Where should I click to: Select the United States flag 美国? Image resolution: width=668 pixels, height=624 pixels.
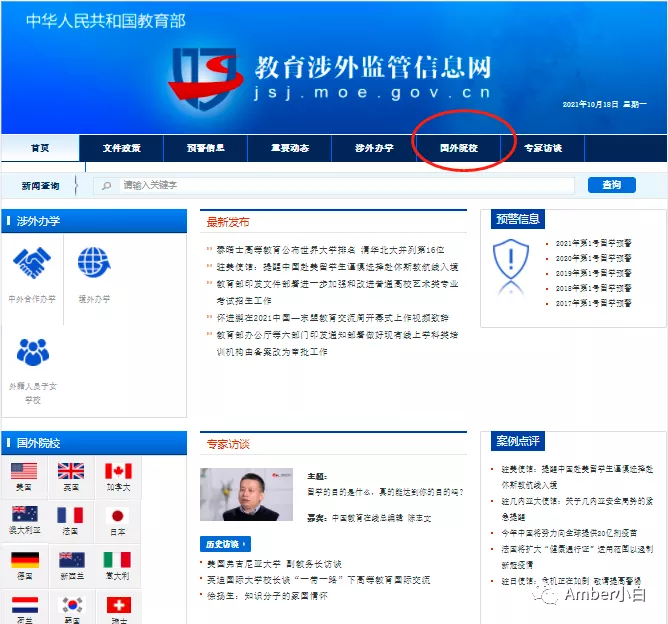[x=24, y=471]
